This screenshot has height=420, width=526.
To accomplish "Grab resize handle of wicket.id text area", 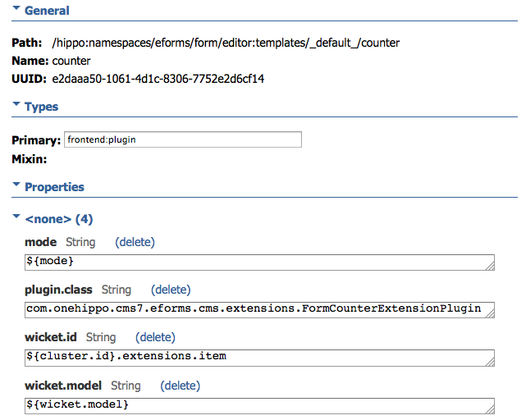I will point(490,362).
